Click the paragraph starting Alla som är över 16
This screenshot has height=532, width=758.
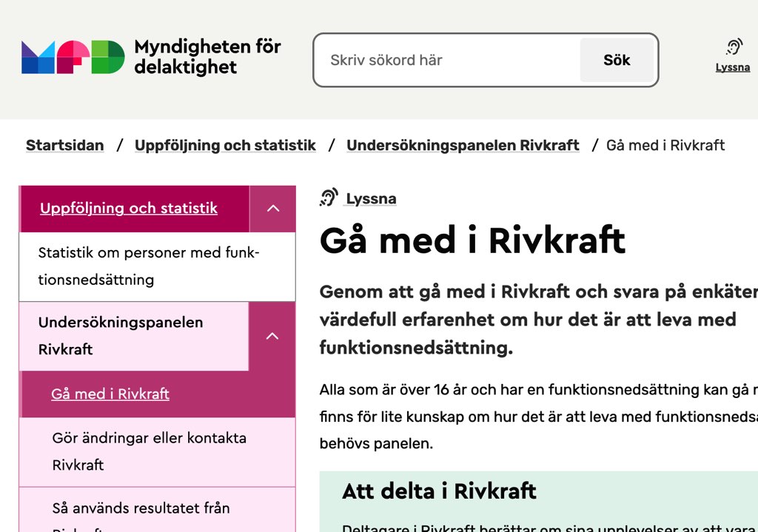pos(539,417)
